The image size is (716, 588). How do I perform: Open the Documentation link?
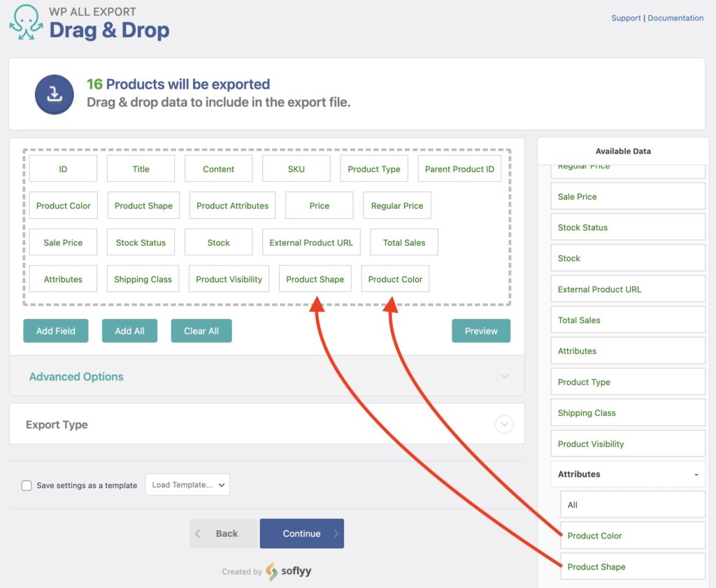[x=675, y=17]
